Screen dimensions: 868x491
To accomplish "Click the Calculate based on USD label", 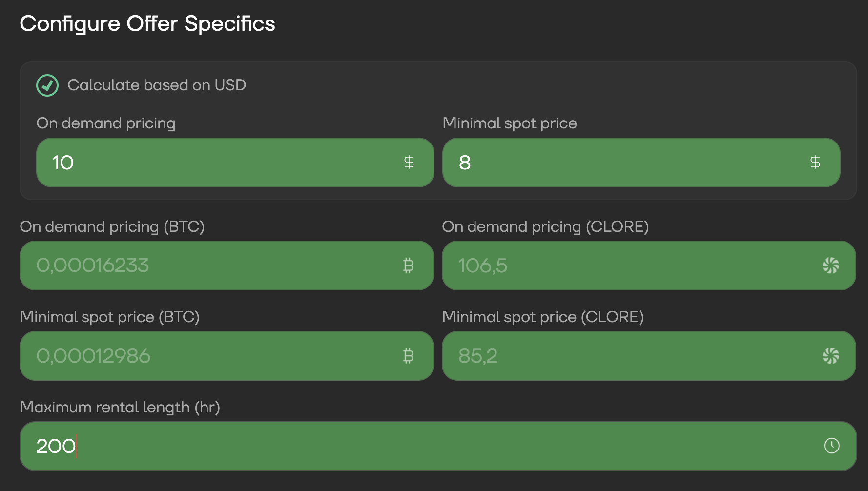I will pyautogui.click(x=156, y=85).
